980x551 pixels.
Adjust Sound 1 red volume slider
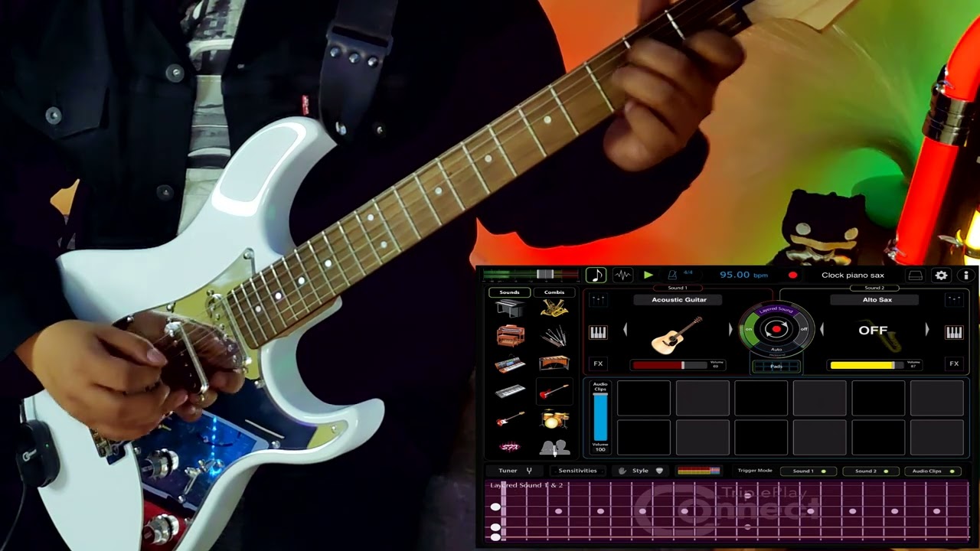tap(668, 365)
